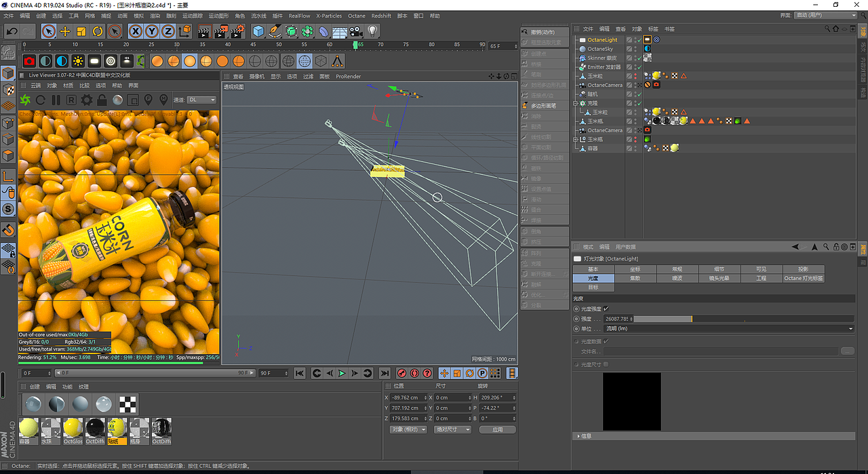This screenshot has width=868, height=474.
Task: Toggle the OctaneLight enable checkmark
Action: tap(639, 39)
